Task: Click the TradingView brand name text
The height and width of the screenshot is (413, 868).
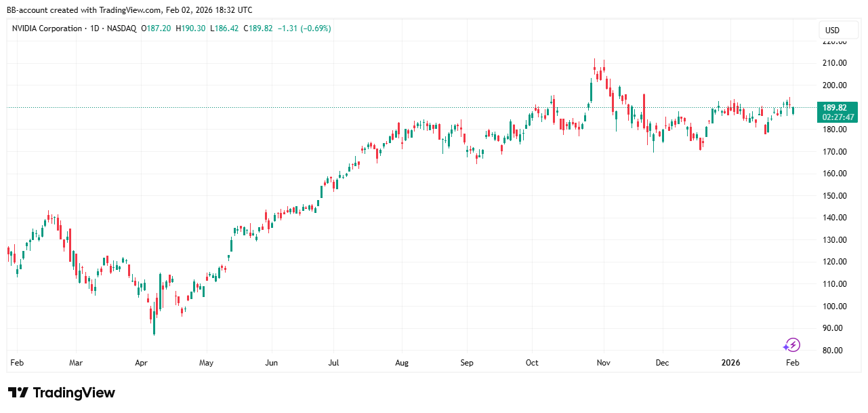Action: coord(74,393)
